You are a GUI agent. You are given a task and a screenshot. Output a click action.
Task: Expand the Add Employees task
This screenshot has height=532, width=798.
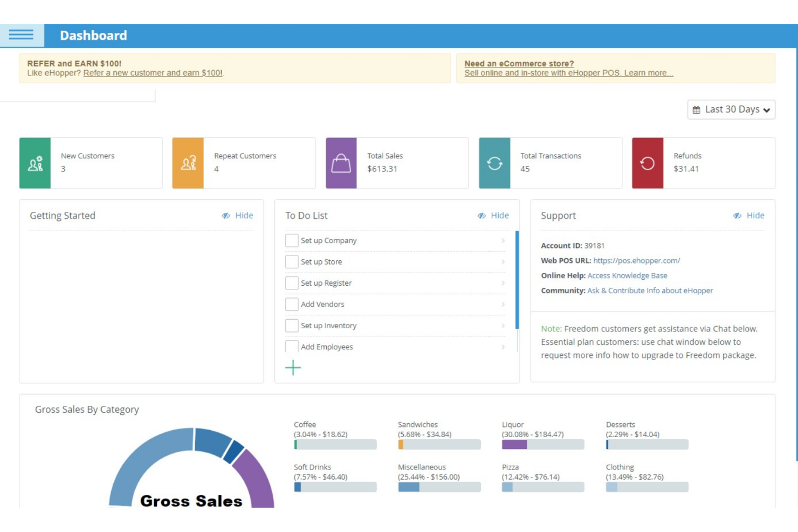click(503, 347)
